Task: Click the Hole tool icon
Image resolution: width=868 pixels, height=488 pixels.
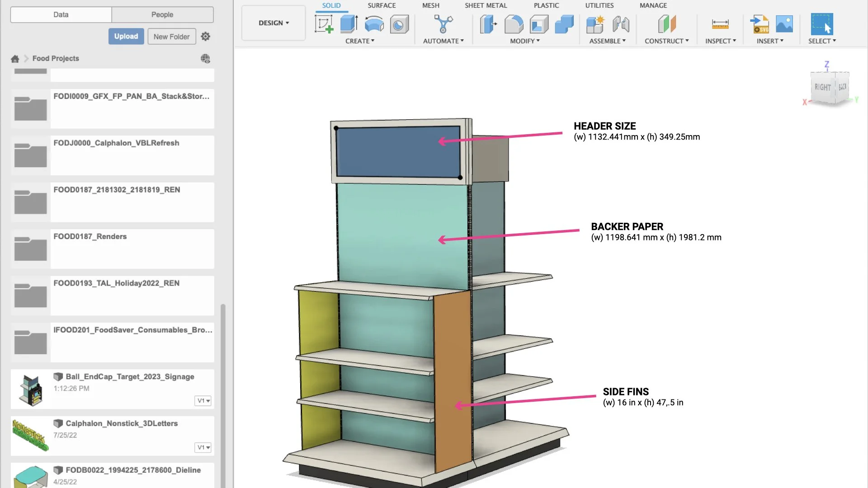Action: (x=399, y=24)
